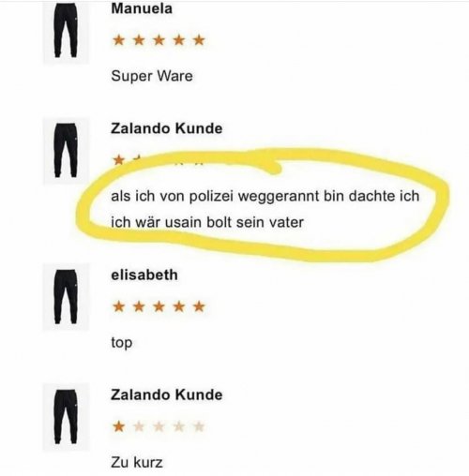Click first star in elisabeth's rating
Viewport: 469px width, 476px height.
click(119, 306)
